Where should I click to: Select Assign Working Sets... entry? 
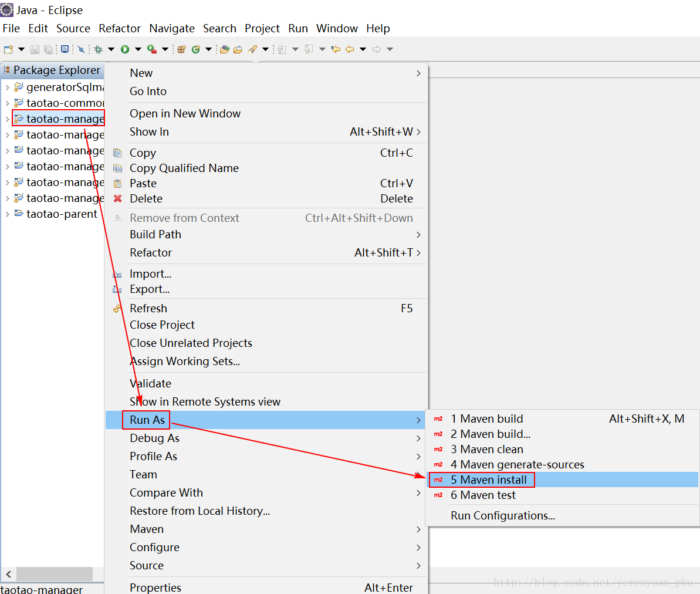click(266, 361)
